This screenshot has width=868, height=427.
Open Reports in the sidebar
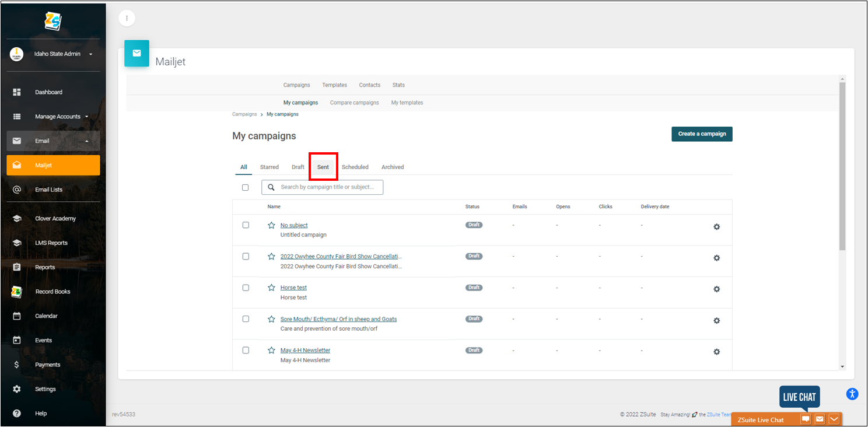[x=45, y=267]
